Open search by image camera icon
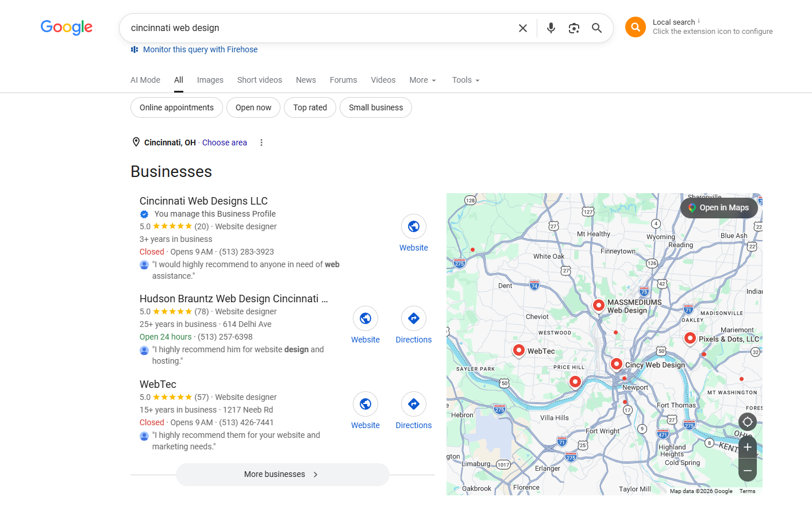 574,28
